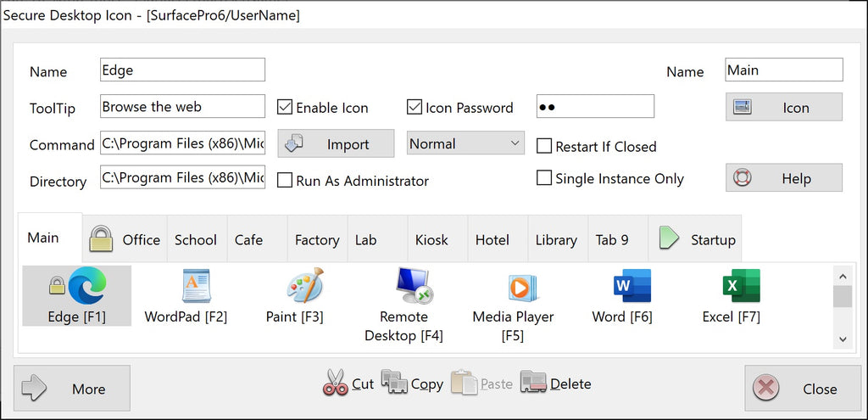Check the Restart If Closed option
This screenshot has width=868, height=420.
click(544, 146)
